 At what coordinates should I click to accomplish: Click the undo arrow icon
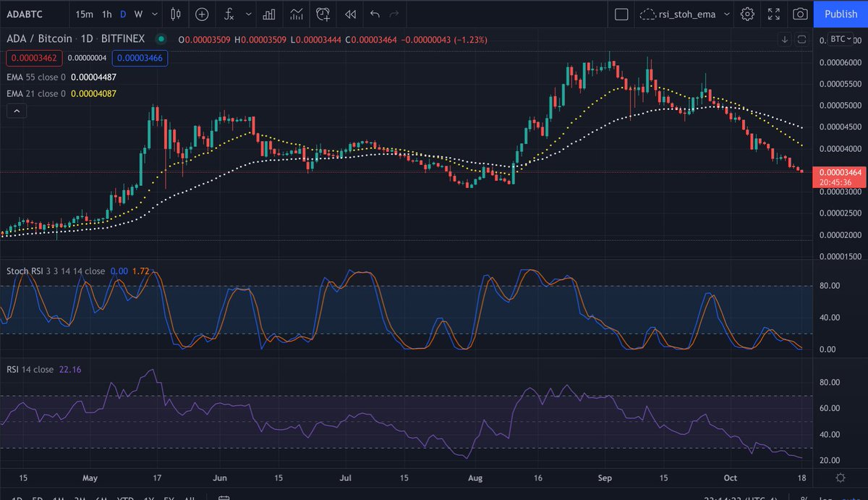(x=375, y=14)
